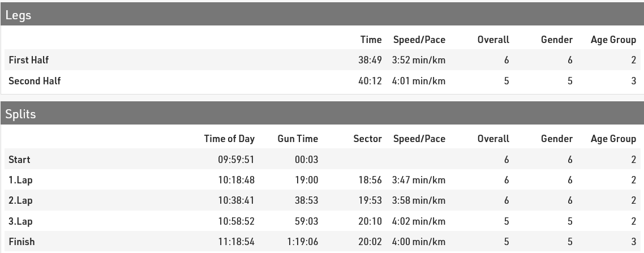Screen dimensions: 644x253
Task: Click the Sector column header
Action: pyautogui.click(x=367, y=139)
